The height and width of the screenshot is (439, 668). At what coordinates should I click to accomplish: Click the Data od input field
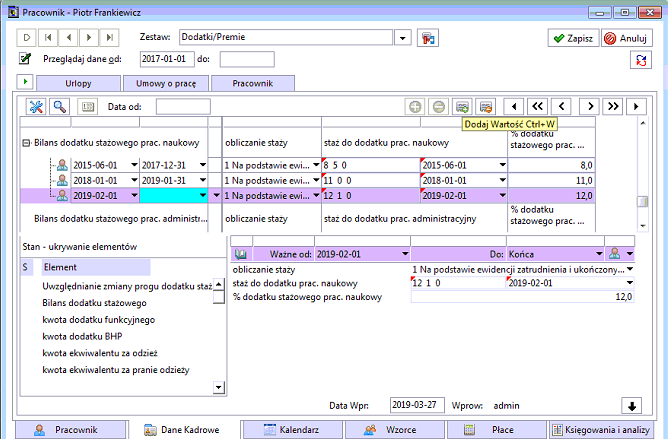(x=183, y=107)
